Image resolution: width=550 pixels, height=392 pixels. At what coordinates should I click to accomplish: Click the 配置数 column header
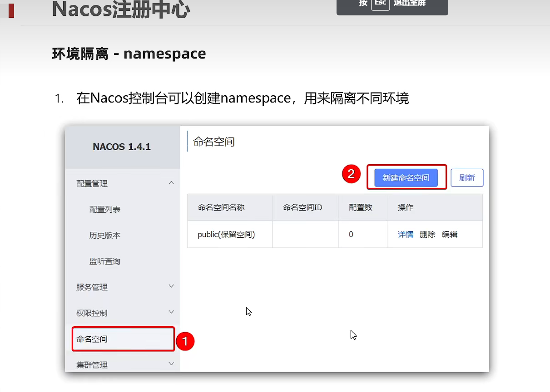[x=361, y=207]
